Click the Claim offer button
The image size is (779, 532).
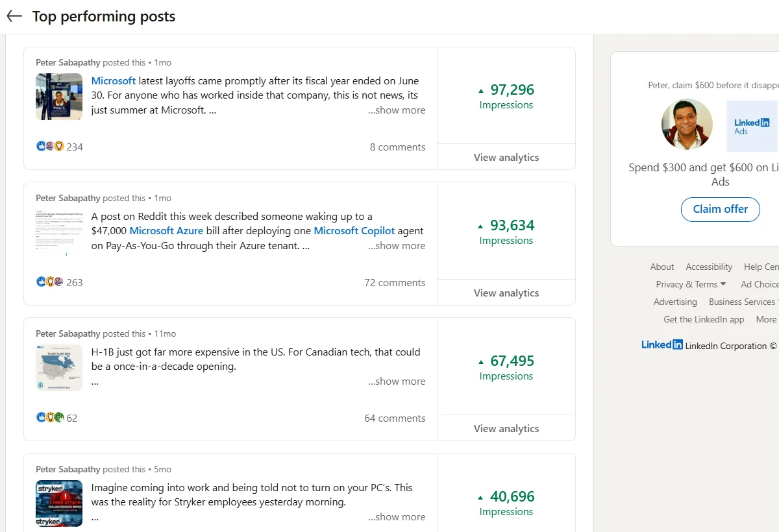coord(721,209)
